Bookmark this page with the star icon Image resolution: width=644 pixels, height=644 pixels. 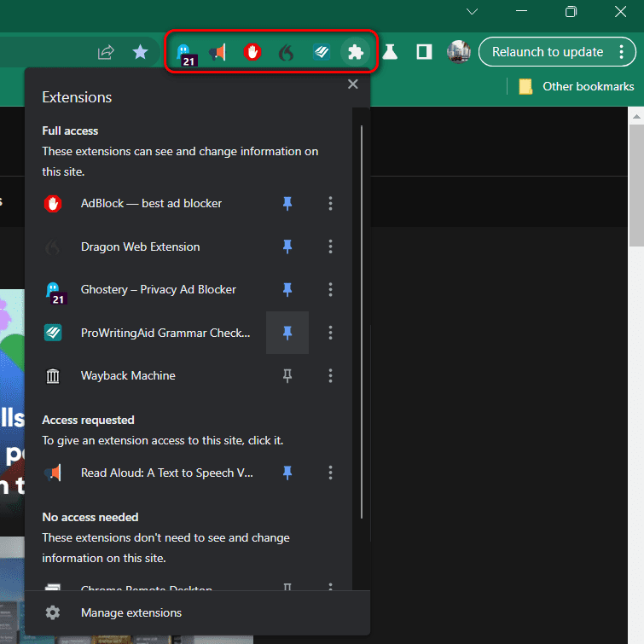[x=140, y=52]
